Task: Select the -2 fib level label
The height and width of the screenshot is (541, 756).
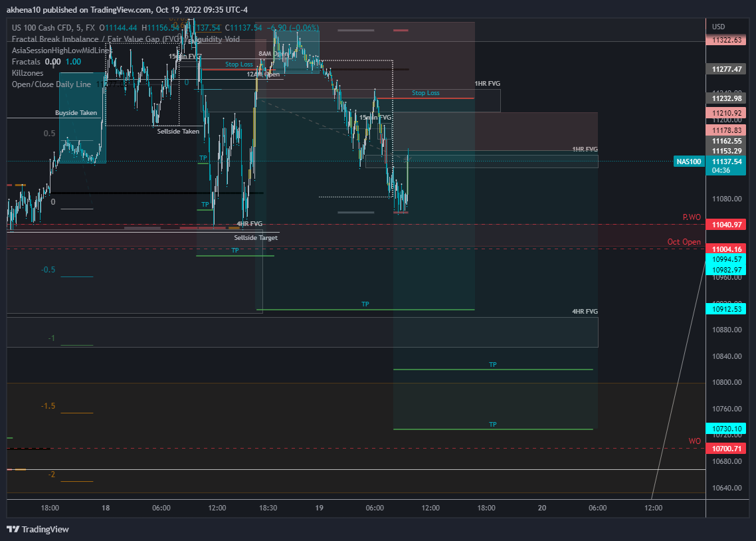Action: pos(52,475)
